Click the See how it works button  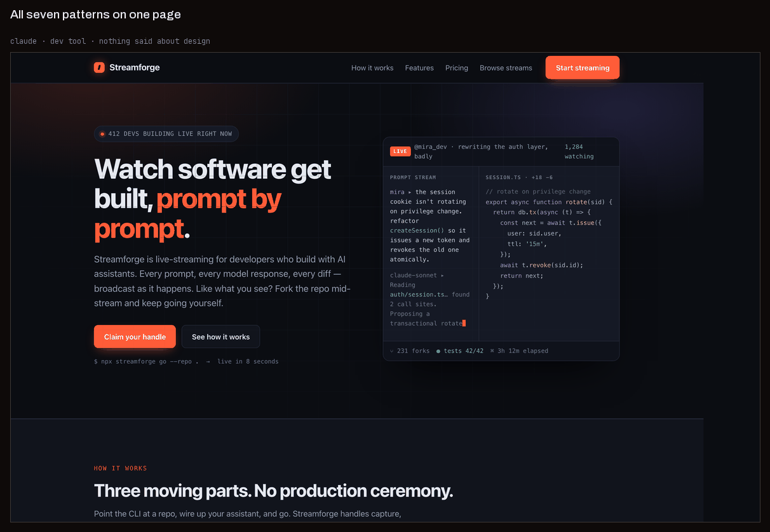point(220,336)
